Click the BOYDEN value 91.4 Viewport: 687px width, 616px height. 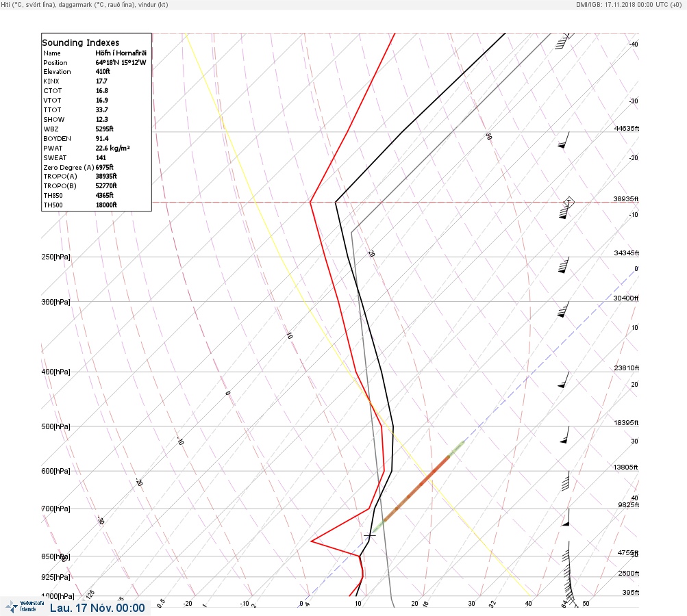point(103,138)
